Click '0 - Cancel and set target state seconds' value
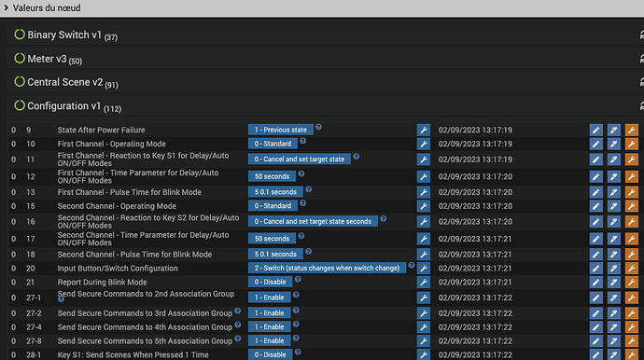Screen dimensions: 644x360 [313, 221]
